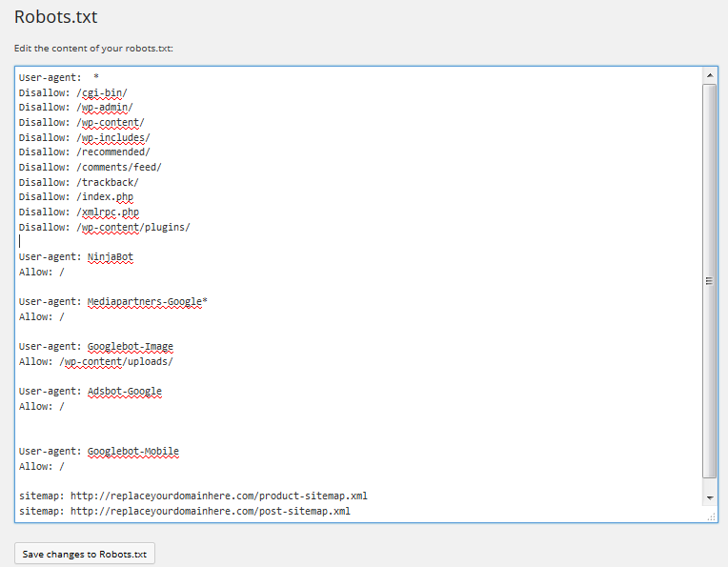
Task: Click the 'Disallow: /xmlrpc.php' line
Action: (79, 213)
